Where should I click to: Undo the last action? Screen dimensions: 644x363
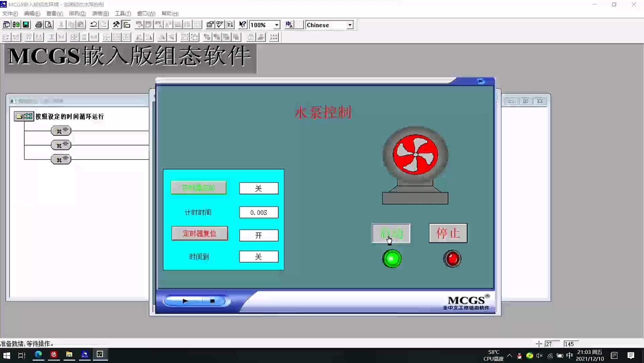click(x=93, y=25)
